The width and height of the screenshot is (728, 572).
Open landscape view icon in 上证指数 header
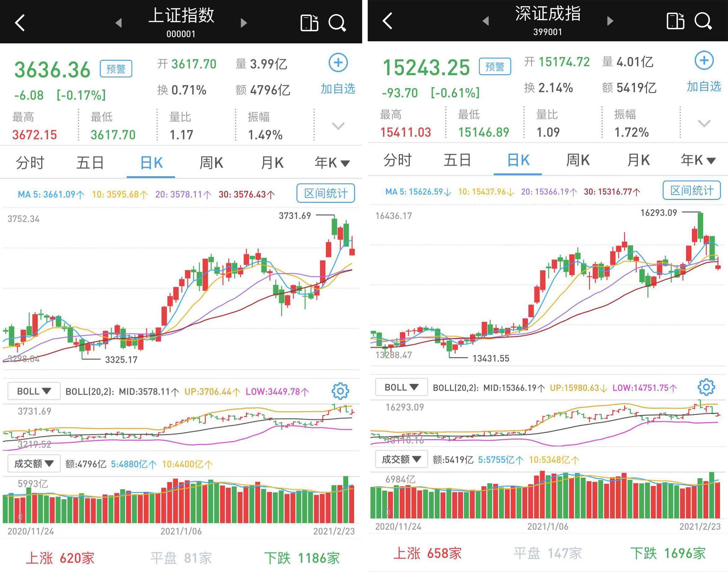[x=309, y=23]
